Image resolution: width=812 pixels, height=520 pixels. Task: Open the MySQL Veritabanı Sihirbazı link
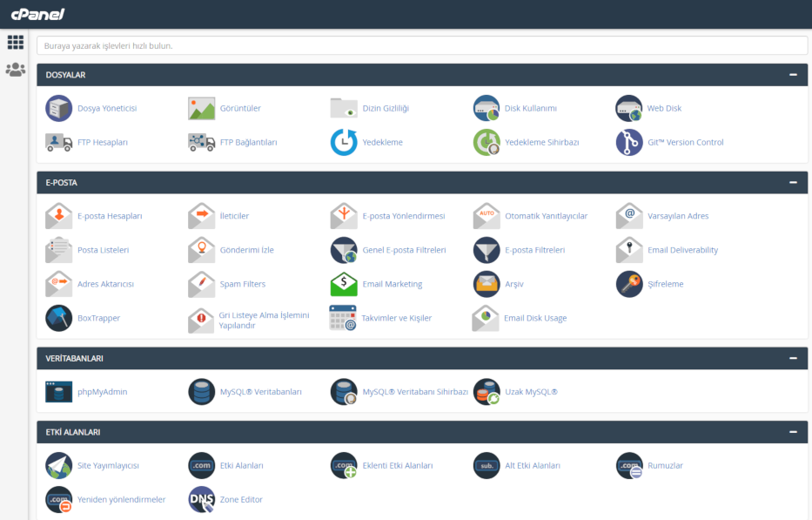(x=415, y=392)
